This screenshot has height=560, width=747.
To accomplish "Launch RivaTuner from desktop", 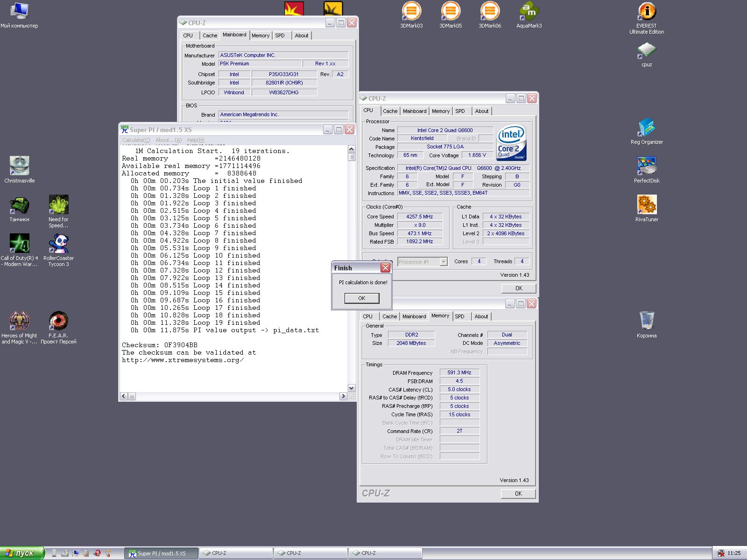I will [x=647, y=208].
